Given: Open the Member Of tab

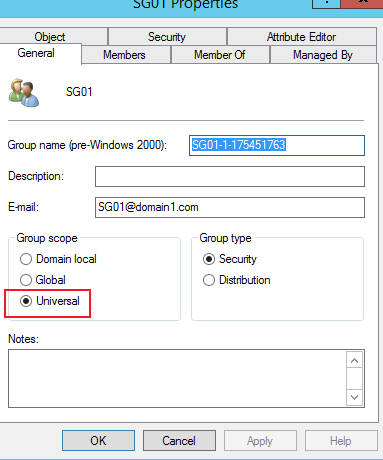Looking at the screenshot, I should (220, 55).
